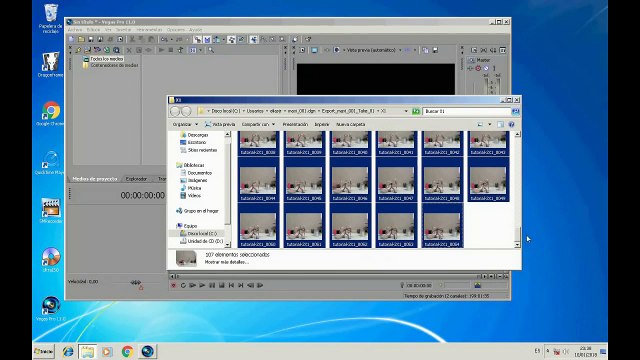Adjust playback rate slider in Vegas
Viewport: 640px width, 360px height.
[x=136, y=282]
